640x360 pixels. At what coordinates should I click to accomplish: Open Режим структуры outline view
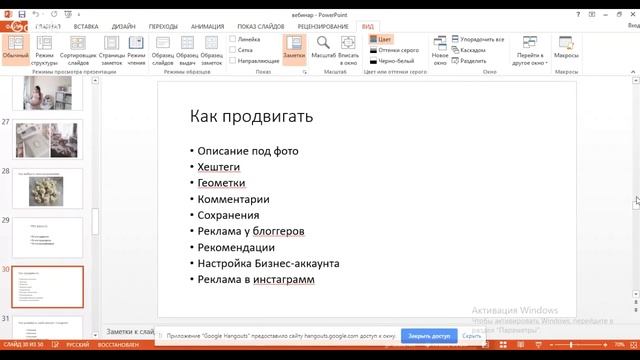coord(44,51)
